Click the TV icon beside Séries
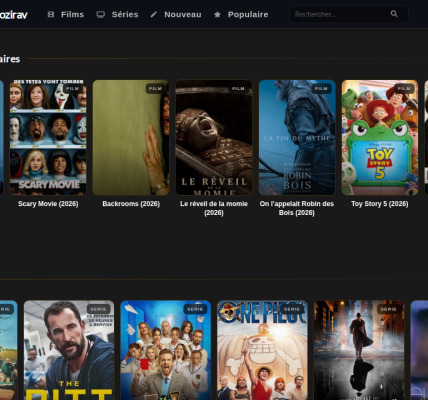Screen dimensions: 428x400 100,14
